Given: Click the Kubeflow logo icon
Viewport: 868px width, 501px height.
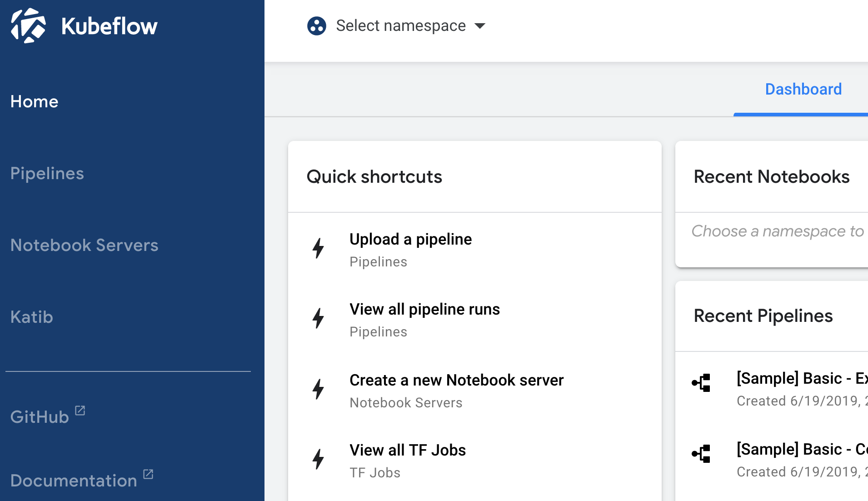Looking at the screenshot, I should click(x=28, y=25).
